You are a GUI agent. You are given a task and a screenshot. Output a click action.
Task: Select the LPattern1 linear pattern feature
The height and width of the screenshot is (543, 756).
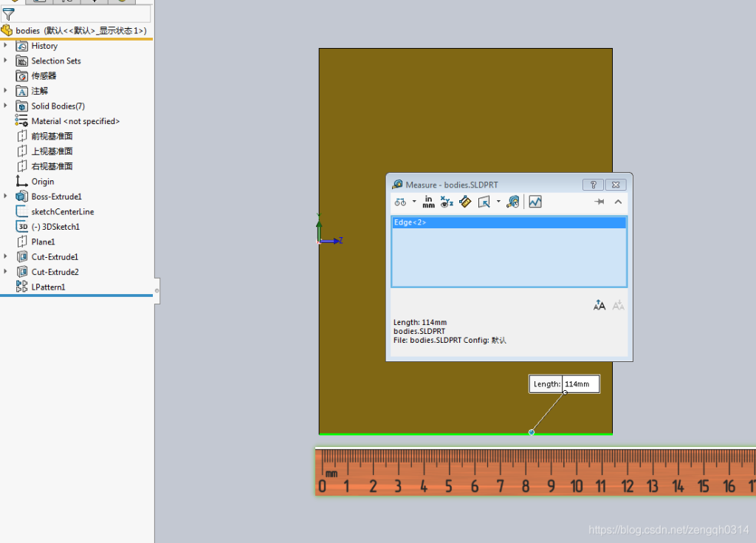coord(41,287)
